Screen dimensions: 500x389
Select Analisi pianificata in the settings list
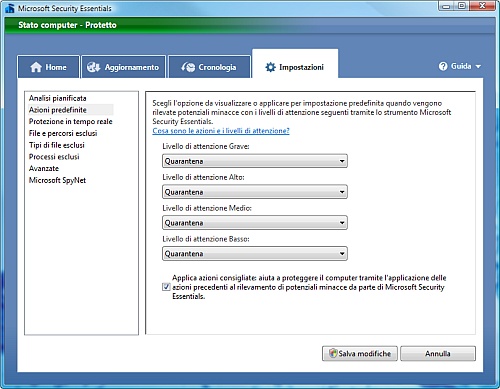point(58,98)
